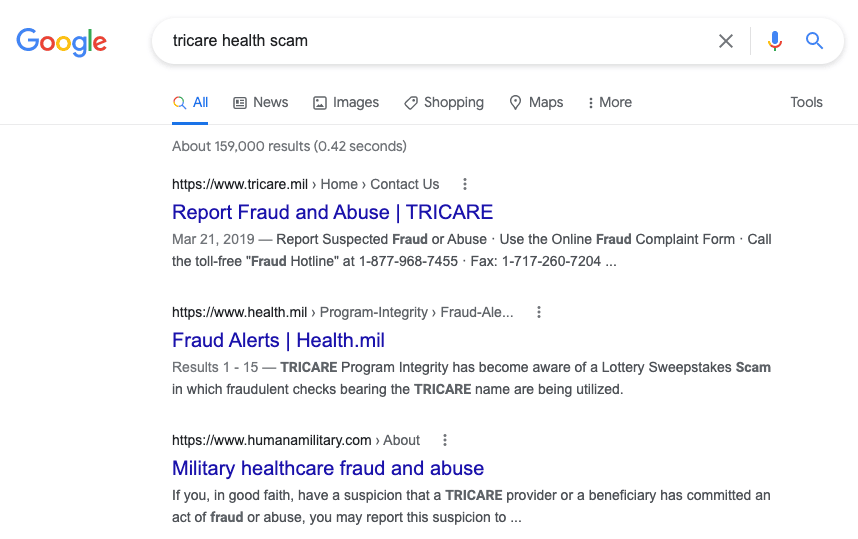The height and width of the screenshot is (539, 858).
Task: Go to the Maps tab
Action: [x=536, y=102]
